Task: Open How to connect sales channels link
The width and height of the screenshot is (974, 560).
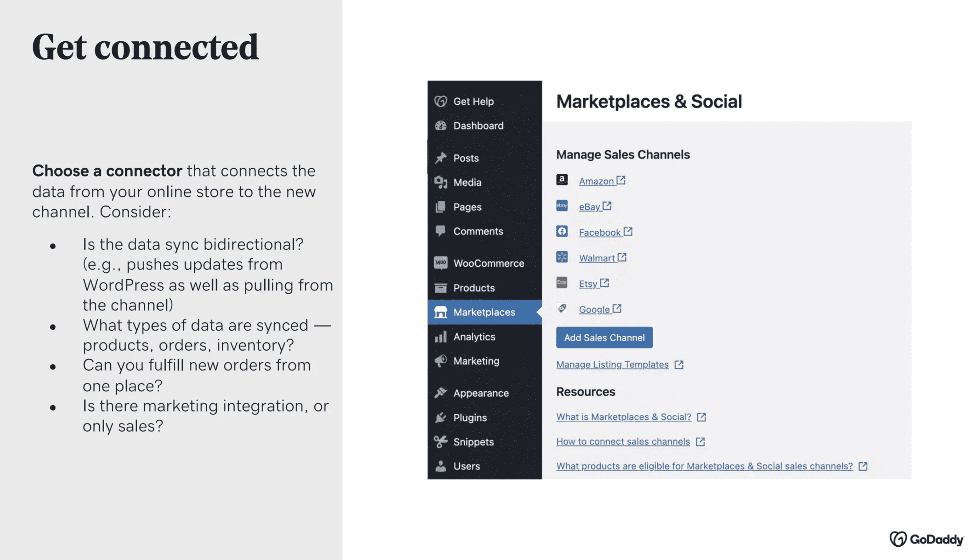Action: (x=623, y=442)
